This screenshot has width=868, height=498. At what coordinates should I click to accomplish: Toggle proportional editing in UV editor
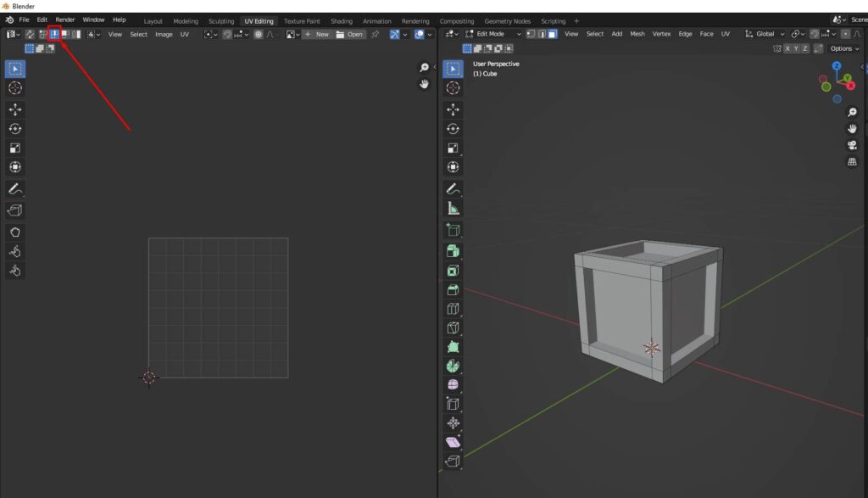258,34
